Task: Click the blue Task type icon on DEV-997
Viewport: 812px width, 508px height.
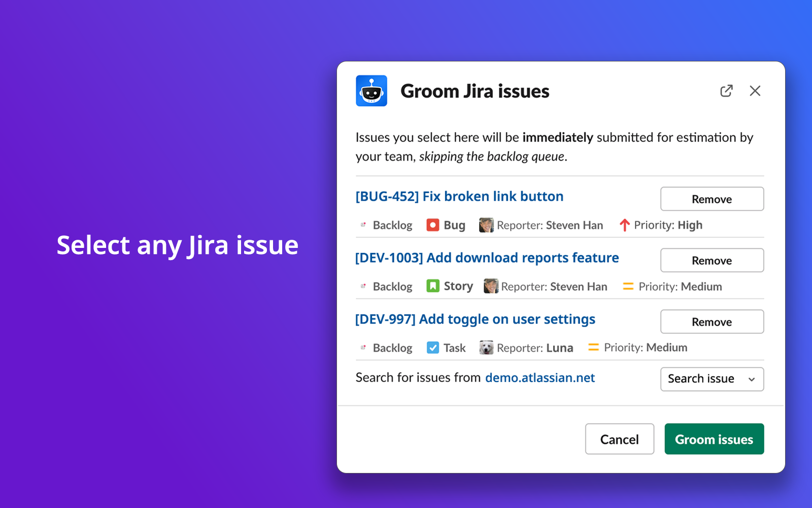Action: point(433,347)
